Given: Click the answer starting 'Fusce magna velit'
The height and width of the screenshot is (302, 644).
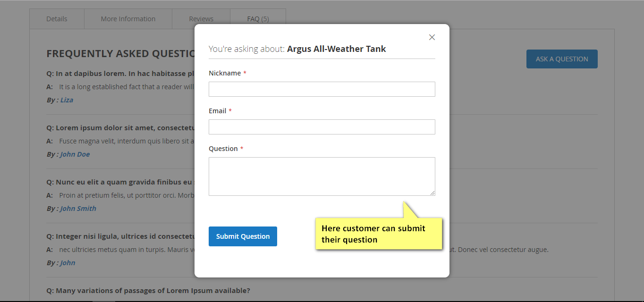Looking at the screenshot, I should pyautogui.click(x=127, y=141).
